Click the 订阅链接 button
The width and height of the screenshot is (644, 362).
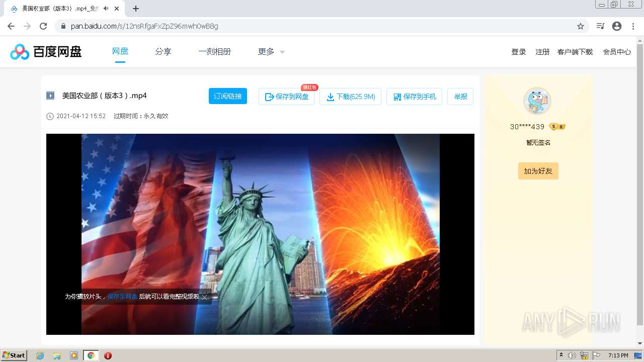pyautogui.click(x=228, y=96)
